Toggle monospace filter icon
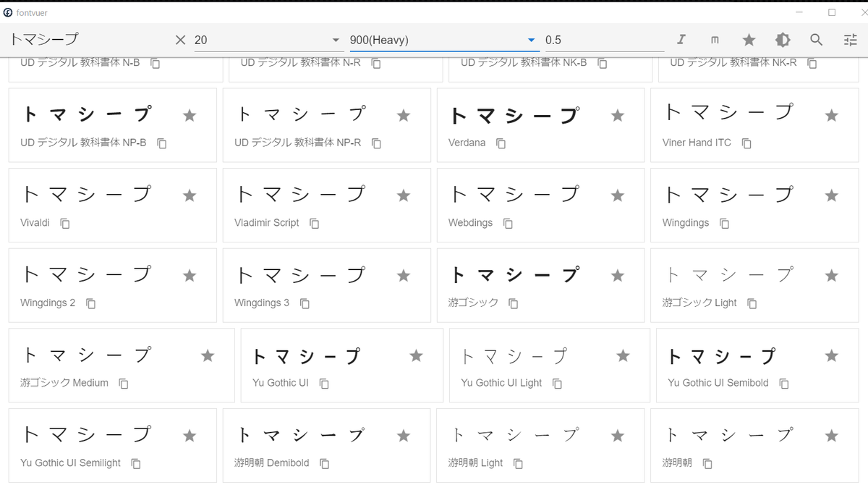Image resolution: width=868 pixels, height=490 pixels. tap(715, 40)
